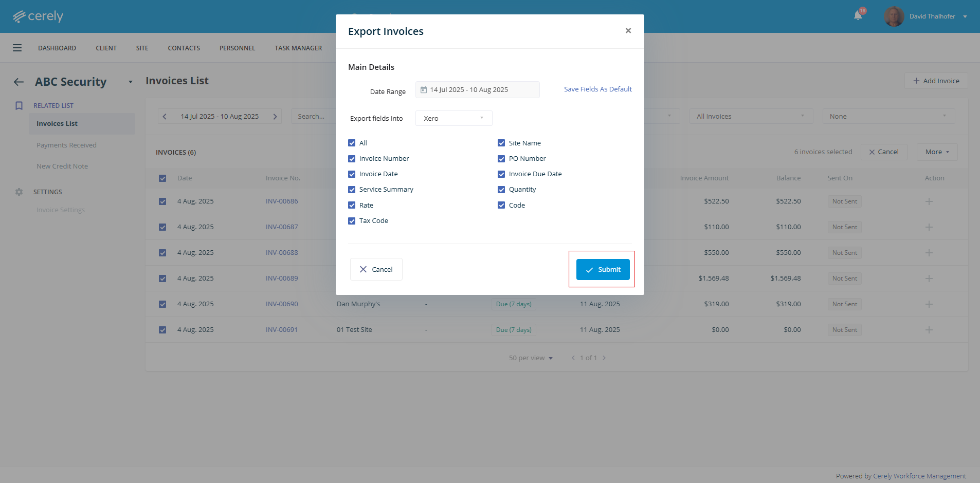
Task: Uncheck the All fields checkbox
Action: click(352, 143)
